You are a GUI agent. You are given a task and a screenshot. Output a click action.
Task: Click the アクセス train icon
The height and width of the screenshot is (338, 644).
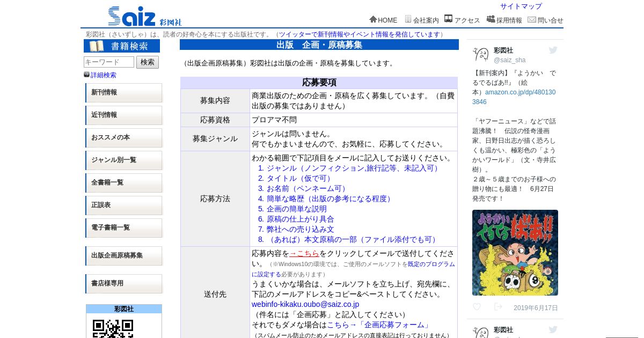click(449, 19)
